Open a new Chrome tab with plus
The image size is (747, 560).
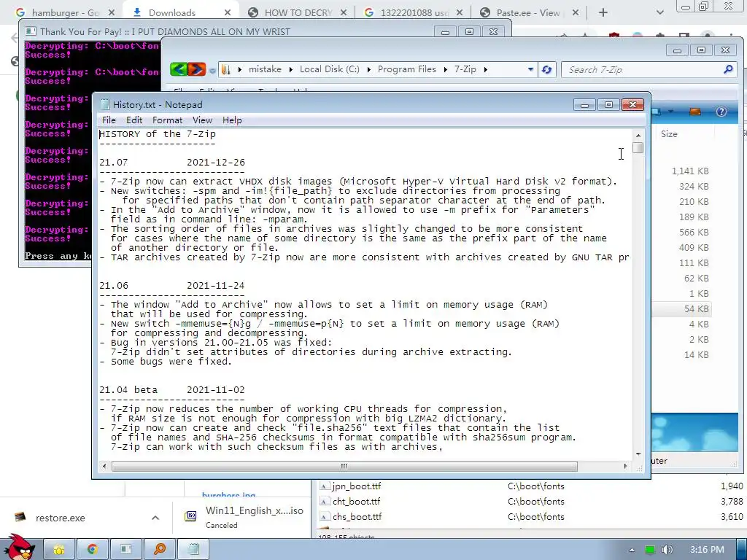pyautogui.click(x=603, y=13)
